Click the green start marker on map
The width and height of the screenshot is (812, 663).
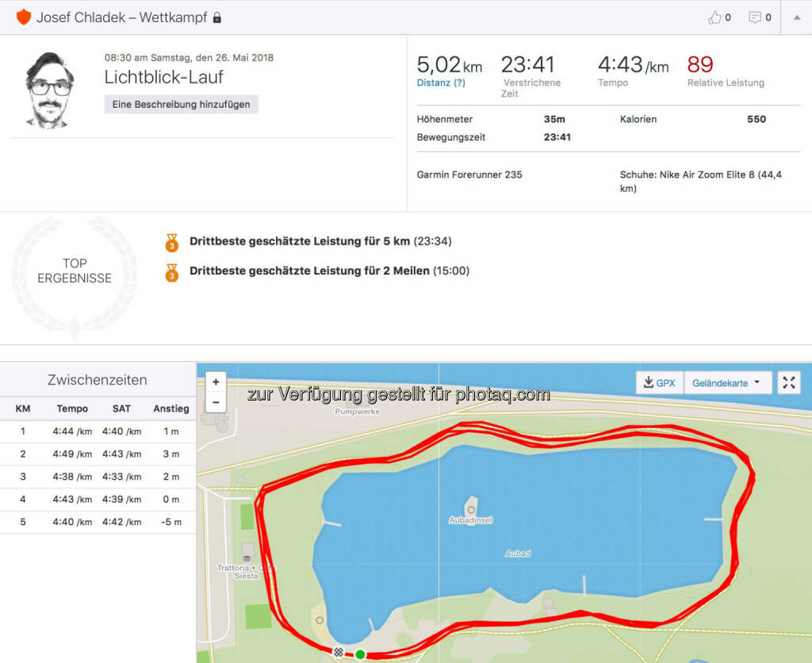coord(360,654)
